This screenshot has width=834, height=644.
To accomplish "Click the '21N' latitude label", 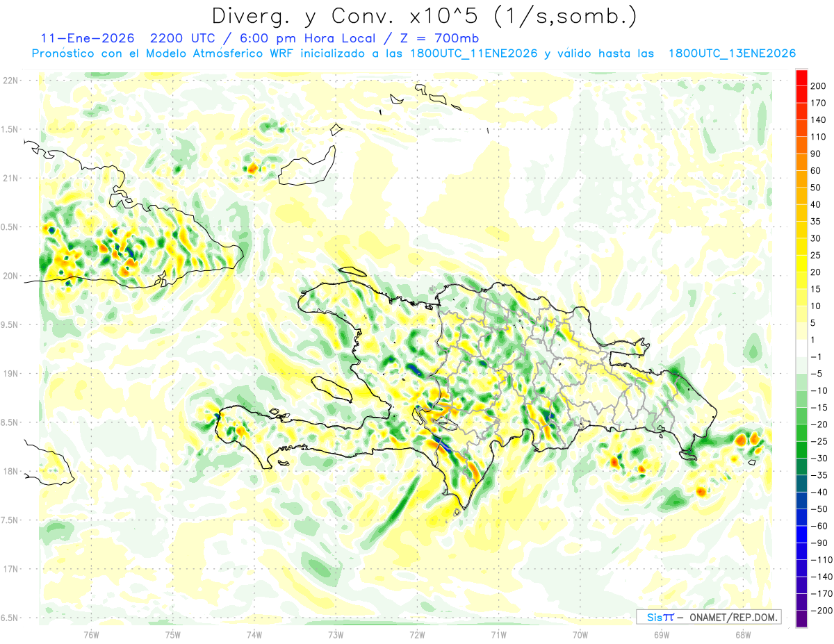I will (x=10, y=178).
